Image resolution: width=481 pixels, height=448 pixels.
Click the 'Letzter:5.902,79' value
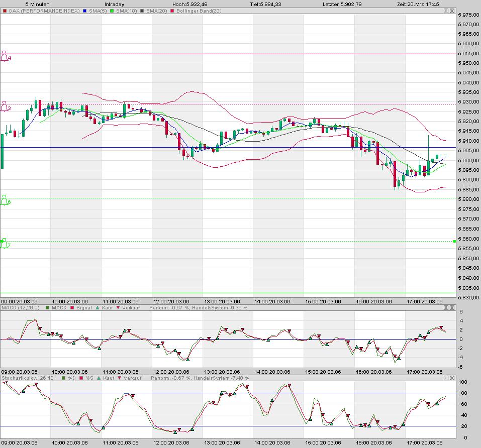point(342,5)
